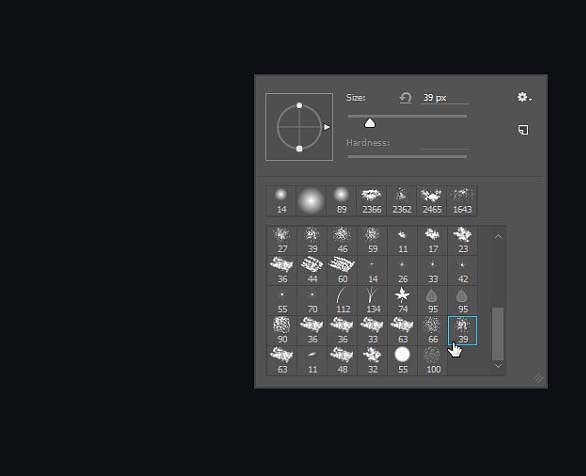Viewport: 586px width, 476px height.
Task: Select the recent brush labeled 2366
Action: [371, 201]
